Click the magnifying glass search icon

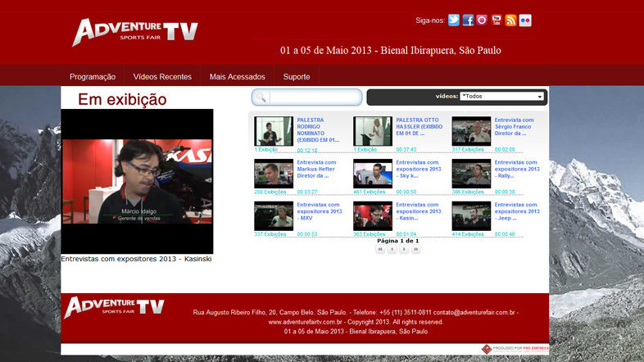coord(261,97)
